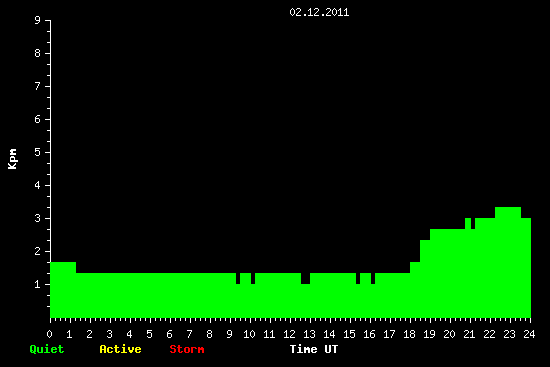Click the red Storm legend label
Viewport: 550px width, 367px height.
[x=187, y=349]
